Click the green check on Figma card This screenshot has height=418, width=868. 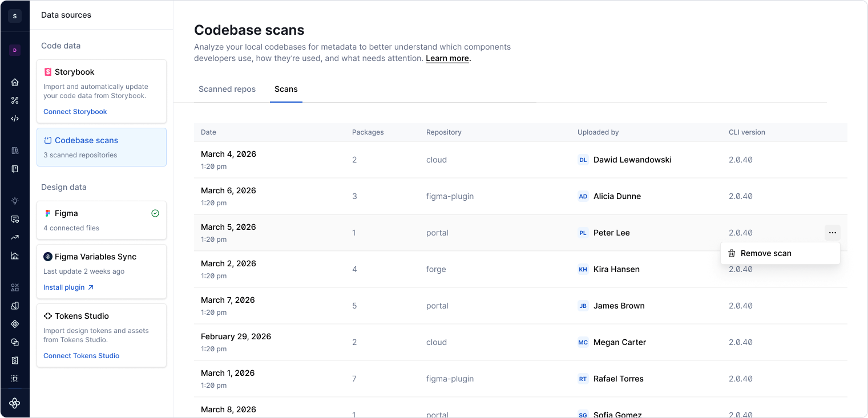pos(155,213)
